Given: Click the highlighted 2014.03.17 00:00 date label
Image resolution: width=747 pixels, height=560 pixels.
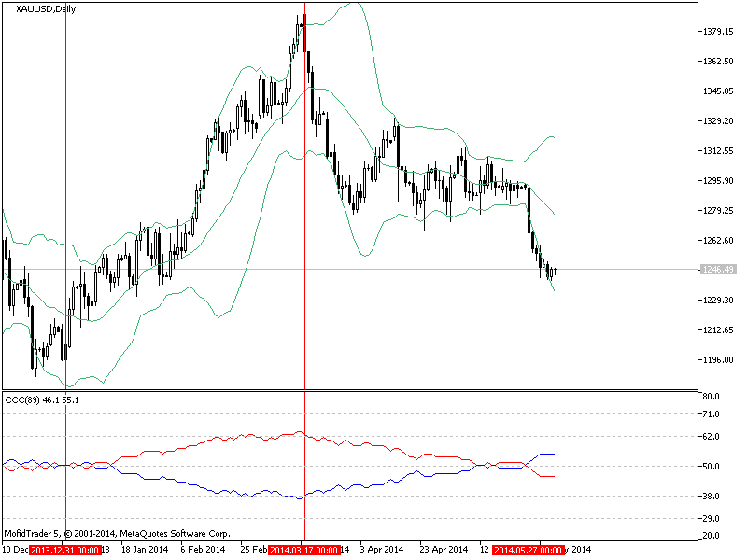Looking at the screenshot, I should (305, 550).
